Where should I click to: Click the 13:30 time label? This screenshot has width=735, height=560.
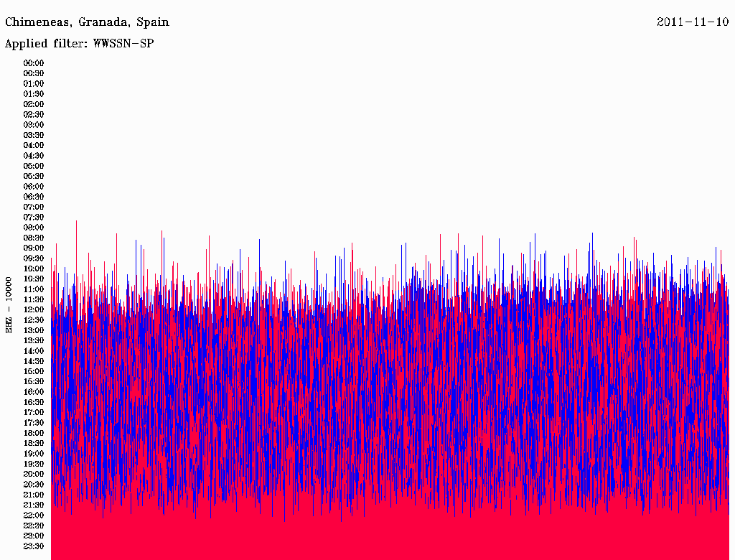pos(34,340)
